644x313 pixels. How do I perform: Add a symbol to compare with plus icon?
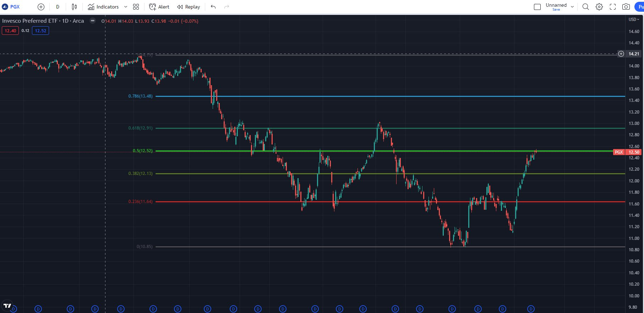click(x=41, y=7)
